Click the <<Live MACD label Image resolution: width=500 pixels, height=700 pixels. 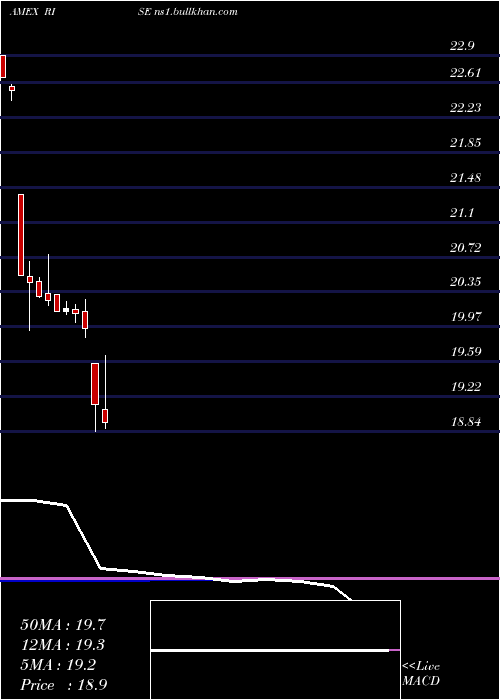[421, 673]
